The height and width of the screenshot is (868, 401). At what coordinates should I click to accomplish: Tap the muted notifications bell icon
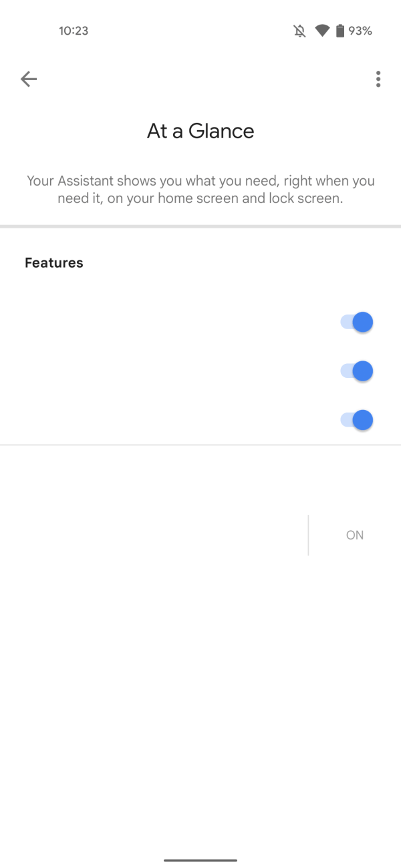[x=299, y=31]
